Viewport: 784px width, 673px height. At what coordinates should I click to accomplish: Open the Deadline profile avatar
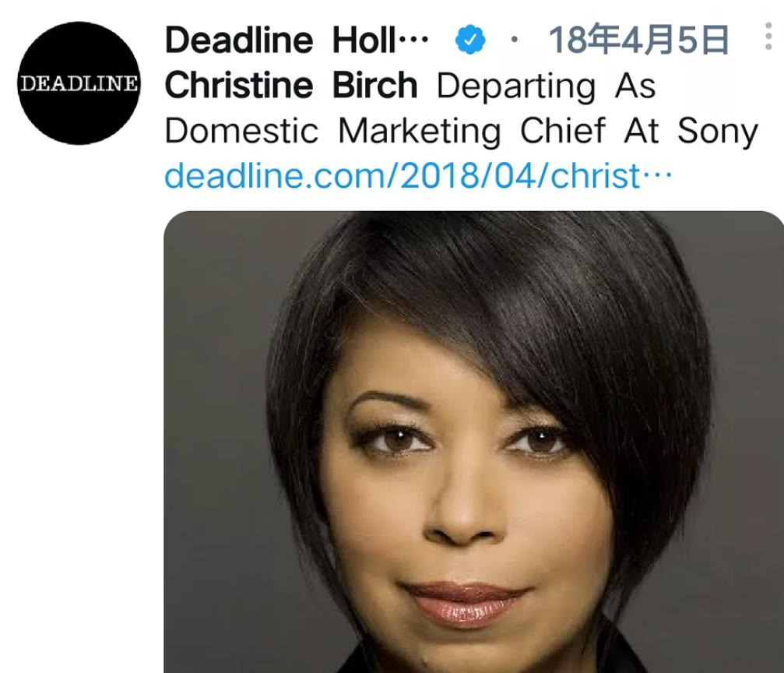tap(79, 83)
